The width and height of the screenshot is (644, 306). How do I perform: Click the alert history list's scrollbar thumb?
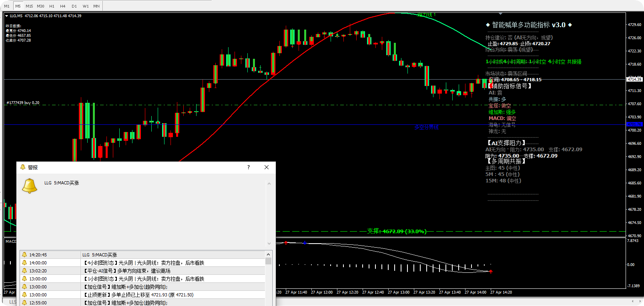(269, 261)
